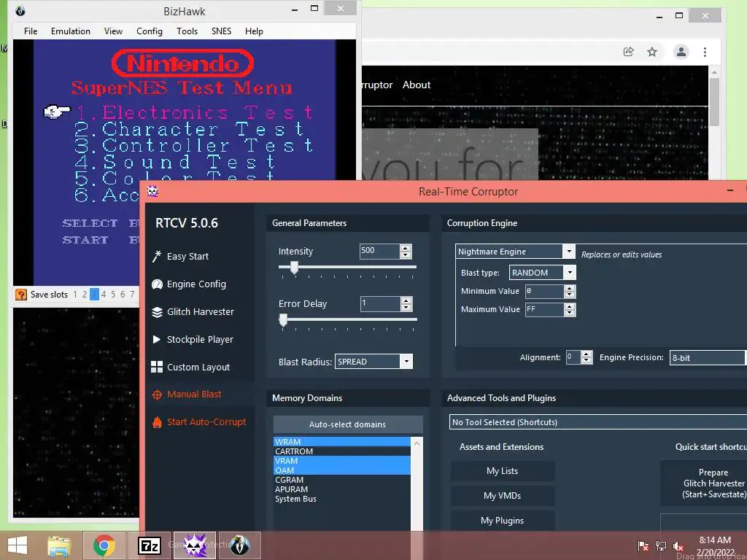Screen dimensions: 747x560
Task: Select CARTROM memory domain
Action: point(342,451)
